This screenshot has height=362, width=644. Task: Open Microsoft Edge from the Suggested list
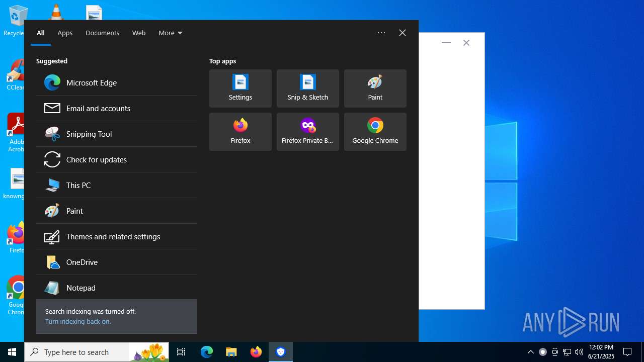117,82
